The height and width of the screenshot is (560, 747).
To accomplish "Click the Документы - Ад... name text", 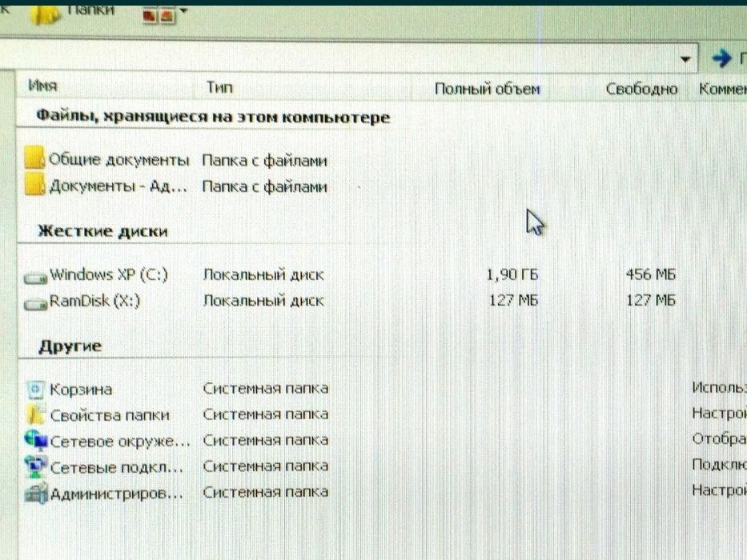I will pyautogui.click(x=118, y=186).
